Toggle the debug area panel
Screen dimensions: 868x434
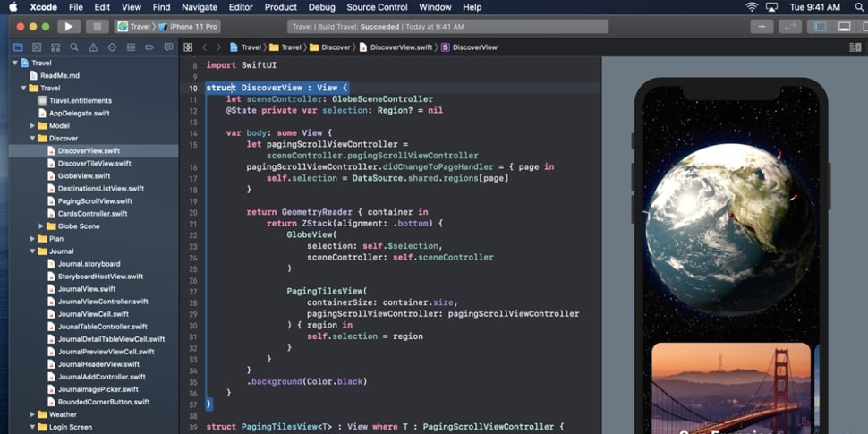tap(844, 27)
